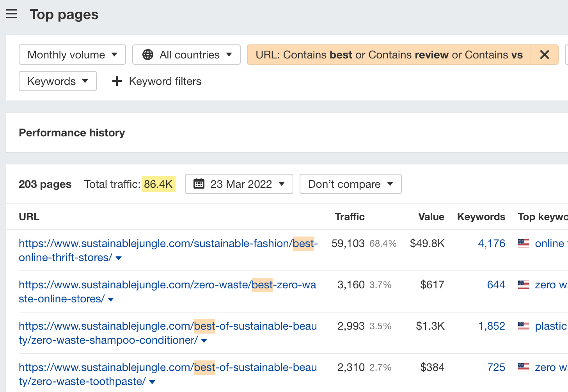Image resolution: width=568 pixels, height=392 pixels.
Task: Click the calendar icon beside 23 Mar 2022
Action: (x=199, y=184)
